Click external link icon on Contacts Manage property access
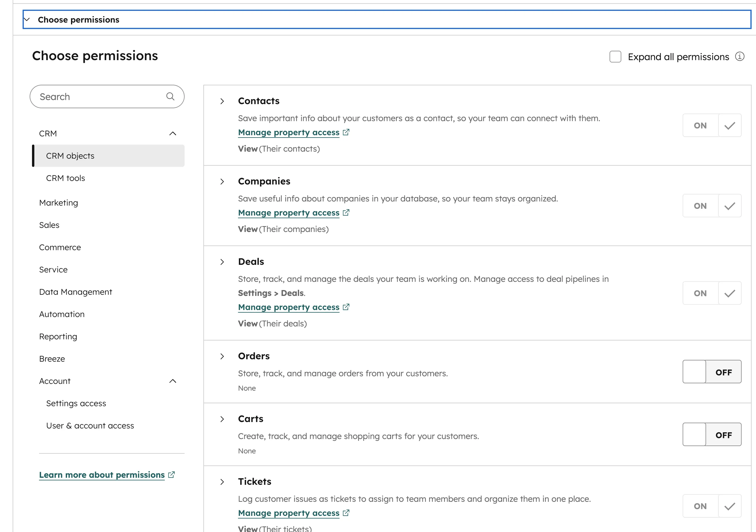756x532 pixels. pyautogui.click(x=346, y=132)
